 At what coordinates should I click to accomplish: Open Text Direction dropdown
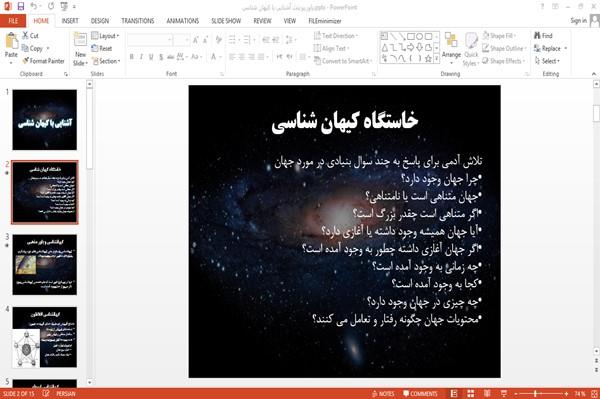pos(336,36)
